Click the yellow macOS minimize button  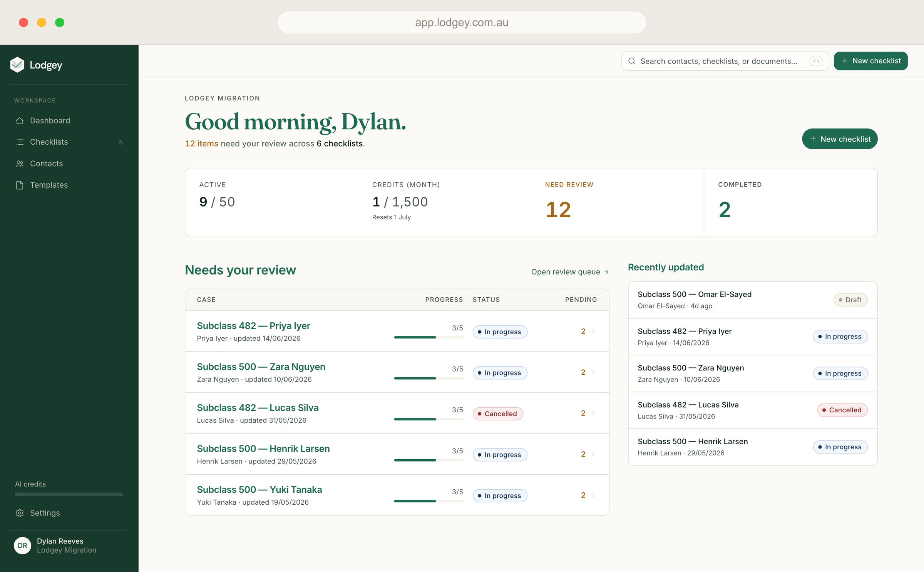[42, 22]
